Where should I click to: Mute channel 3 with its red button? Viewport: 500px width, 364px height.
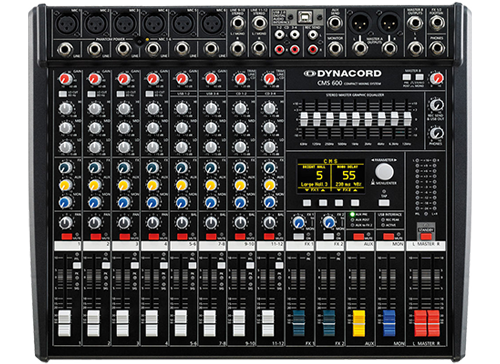(124, 236)
